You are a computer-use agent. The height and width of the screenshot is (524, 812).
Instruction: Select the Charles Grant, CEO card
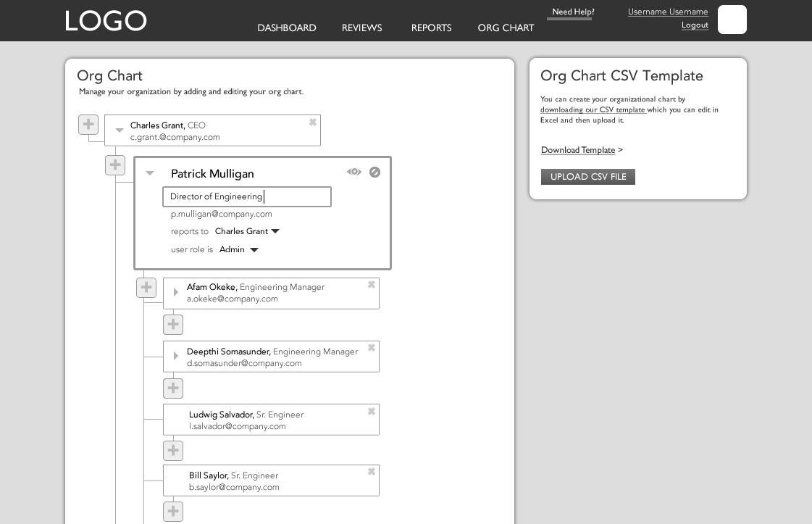212,130
